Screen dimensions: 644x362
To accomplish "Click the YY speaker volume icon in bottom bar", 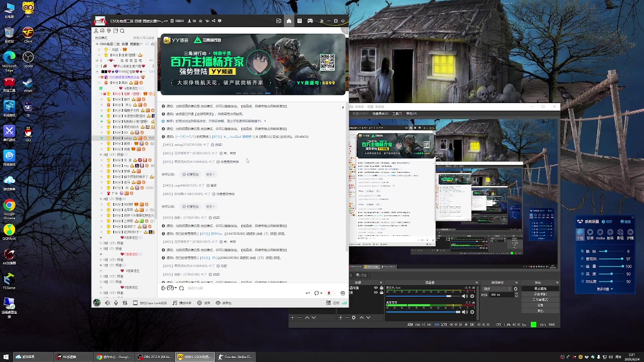I will (108, 303).
